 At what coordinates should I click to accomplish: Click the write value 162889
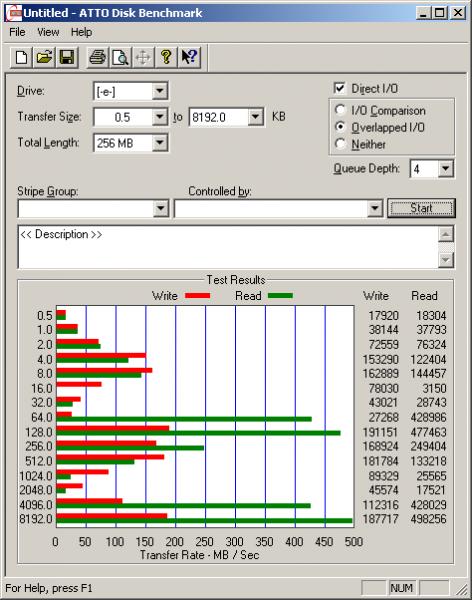click(x=381, y=373)
